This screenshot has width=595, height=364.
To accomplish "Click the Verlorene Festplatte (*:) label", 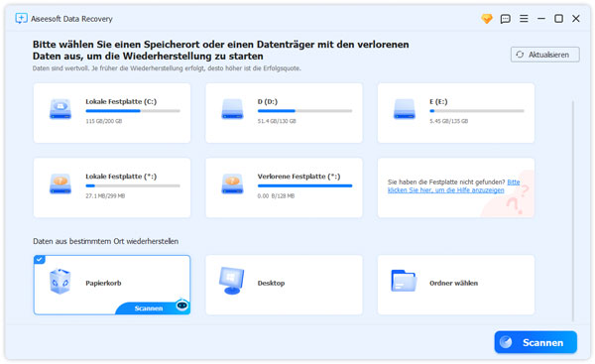I will pyautogui.click(x=298, y=177).
